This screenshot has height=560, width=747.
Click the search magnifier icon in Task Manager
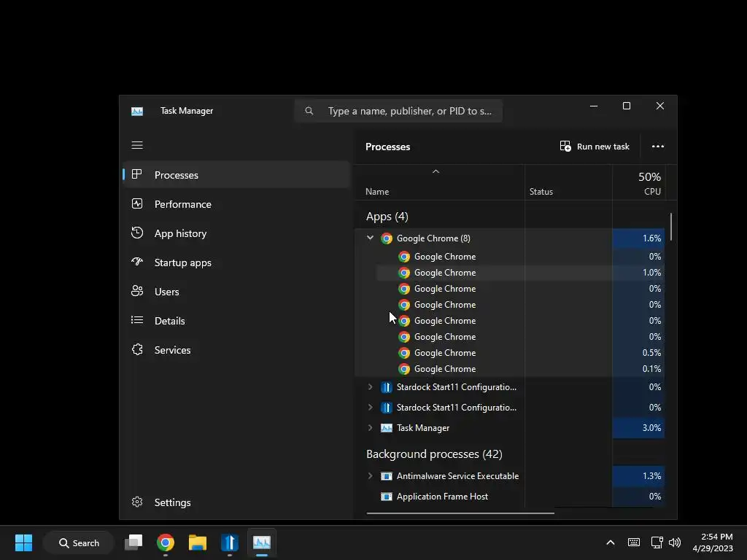point(309,111)
